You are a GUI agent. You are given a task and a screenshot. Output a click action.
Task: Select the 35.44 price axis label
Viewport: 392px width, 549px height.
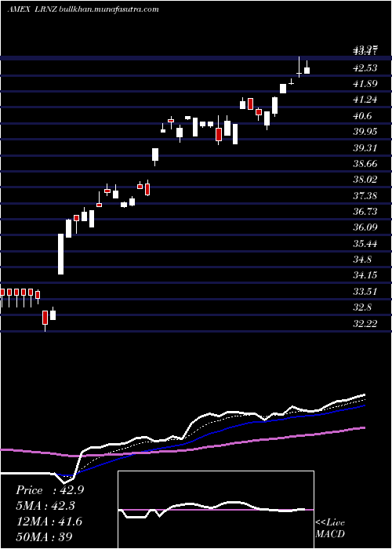click(365, 244)
